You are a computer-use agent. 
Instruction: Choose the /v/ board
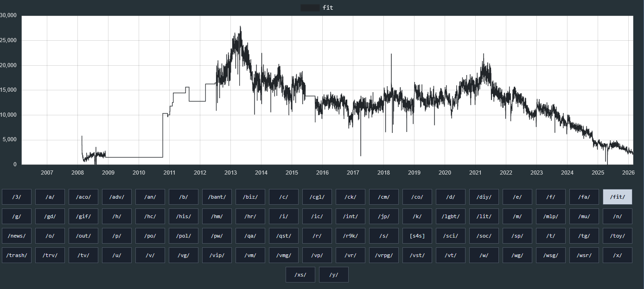click(150, 255)
